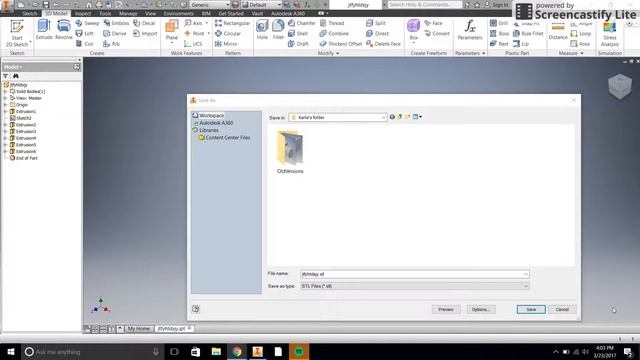Click the binoculars find icon in browser
The image size is (640, 360).
16,76
